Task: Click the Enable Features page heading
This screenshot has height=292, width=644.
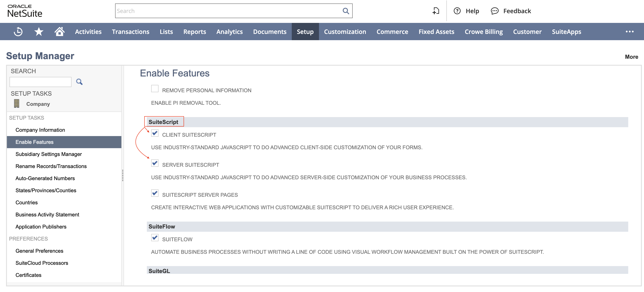Action: [174, 73]
